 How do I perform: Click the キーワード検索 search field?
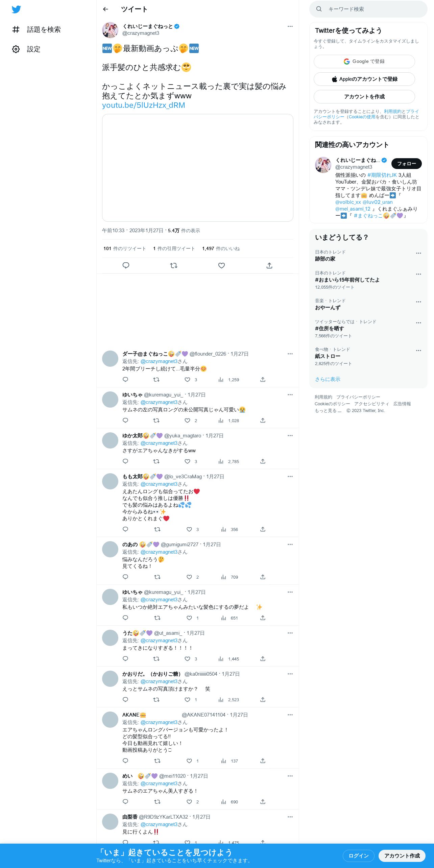point(368,9)
